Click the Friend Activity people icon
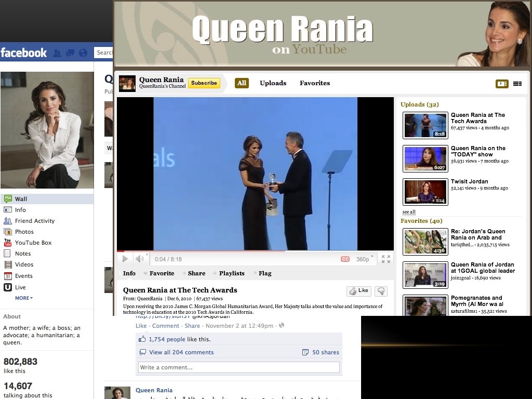The image size is (532, 399). [7, 221]
